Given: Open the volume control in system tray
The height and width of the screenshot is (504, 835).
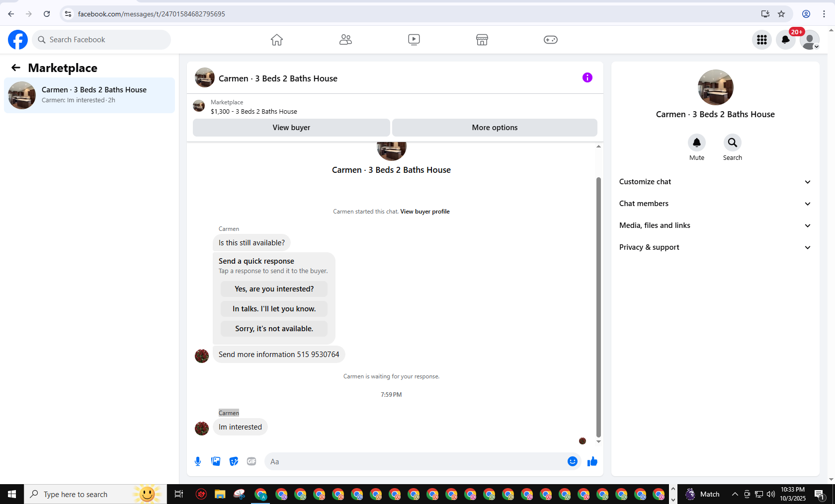Looking at the screenshot, I should (771, 494).
